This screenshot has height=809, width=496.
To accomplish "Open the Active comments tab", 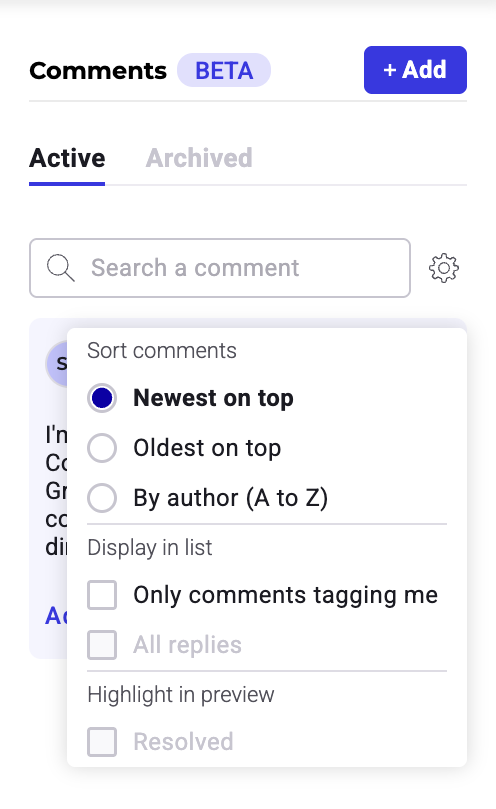I will (67, 158).
